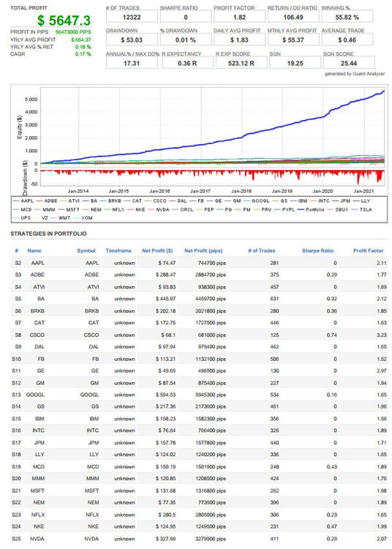Select the CAGR value 0.17 %

83,54
